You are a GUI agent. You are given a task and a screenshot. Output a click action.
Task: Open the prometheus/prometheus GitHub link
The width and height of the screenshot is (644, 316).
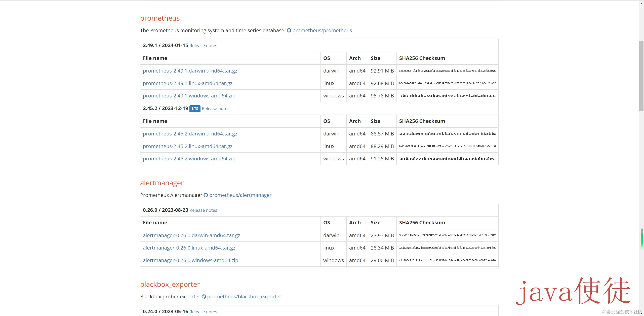(322, 30)
